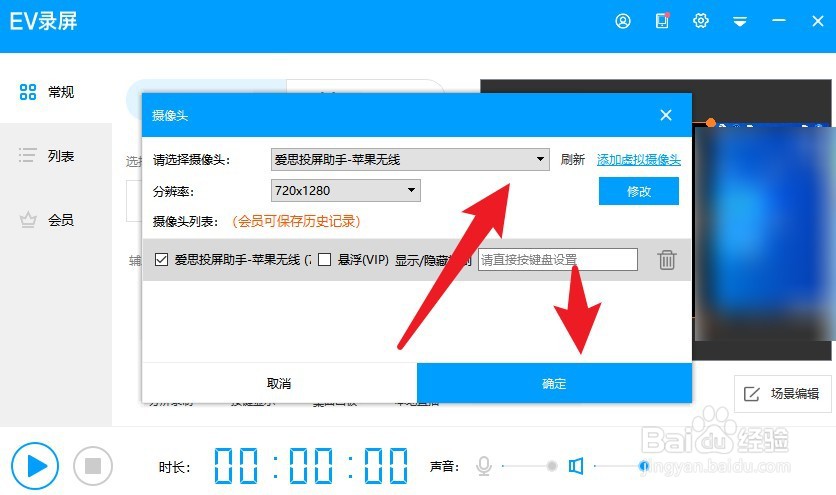Screen dimensions: 836x495
Task: Confirm with the 确定 button
Action: [554, 383]
